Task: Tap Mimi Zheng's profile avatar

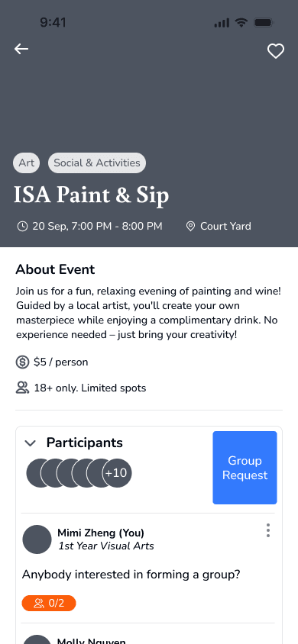Action: point(37,539)
